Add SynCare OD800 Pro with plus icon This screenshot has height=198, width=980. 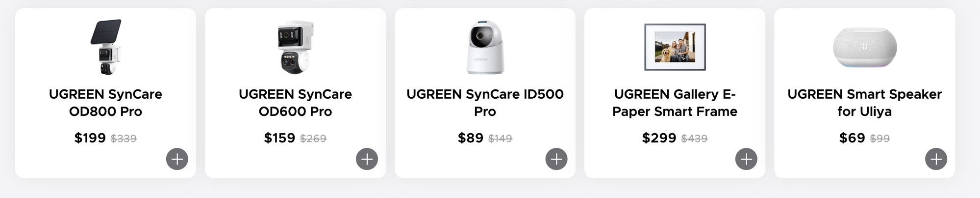(177, 159)
